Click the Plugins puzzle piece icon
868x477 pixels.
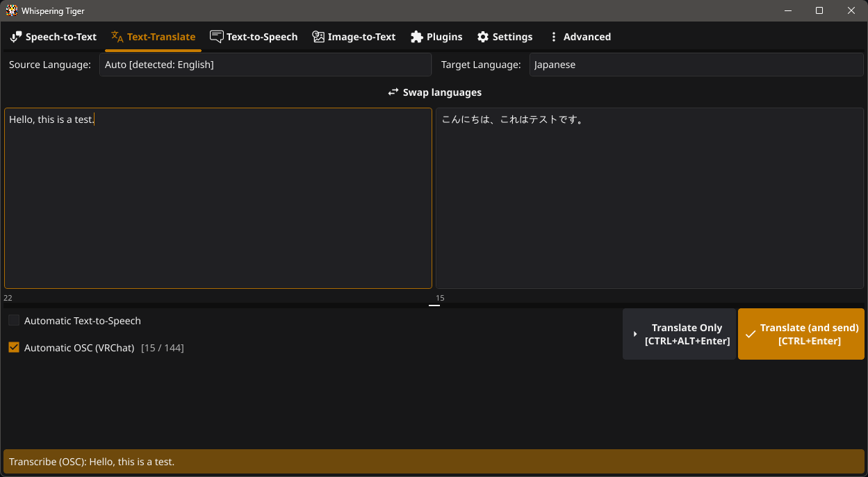coord(417,37)
